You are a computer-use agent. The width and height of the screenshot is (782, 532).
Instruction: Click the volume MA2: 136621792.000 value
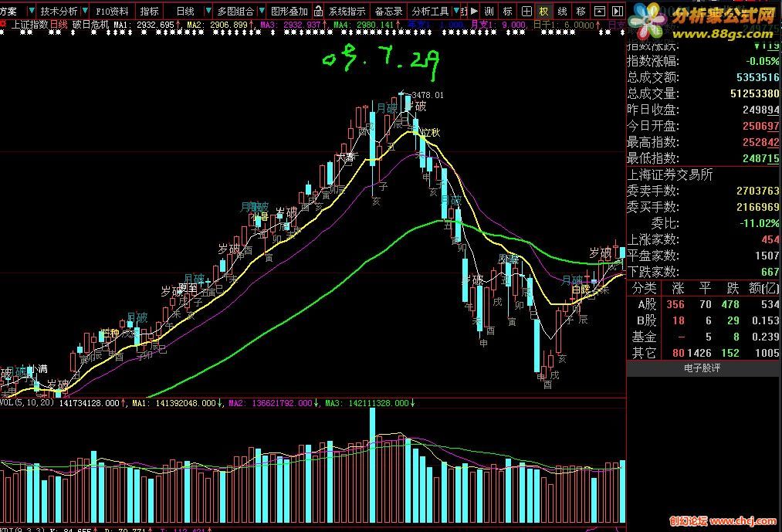tap(270, 403)
